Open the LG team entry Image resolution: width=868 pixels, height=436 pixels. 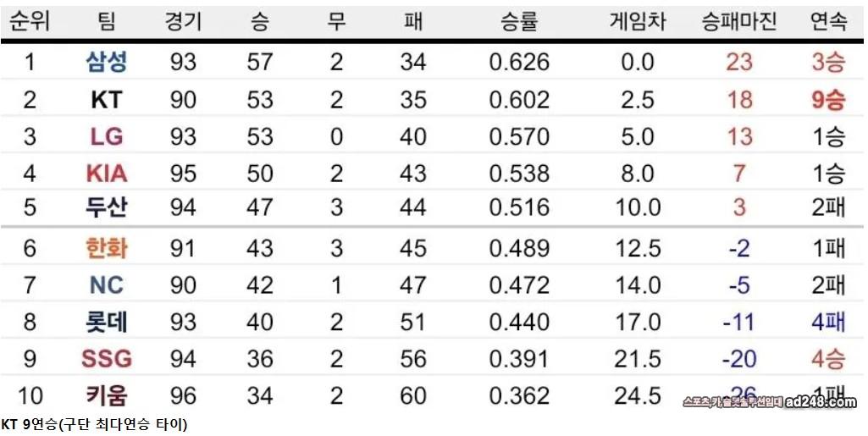click(107, 136)
